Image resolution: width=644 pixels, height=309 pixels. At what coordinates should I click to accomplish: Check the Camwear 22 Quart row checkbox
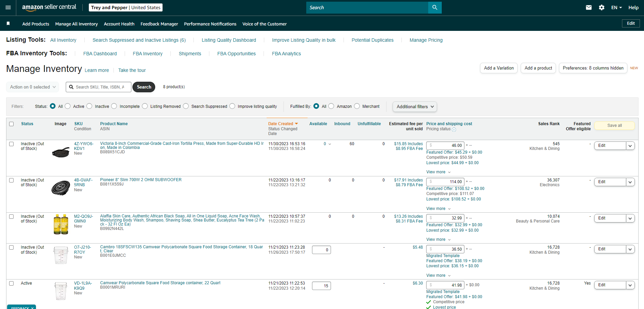coord(12,284)
